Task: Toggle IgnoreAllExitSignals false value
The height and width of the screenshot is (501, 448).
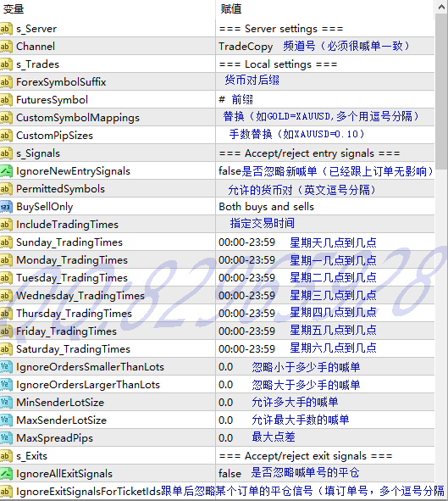Action: pos(230,474)
